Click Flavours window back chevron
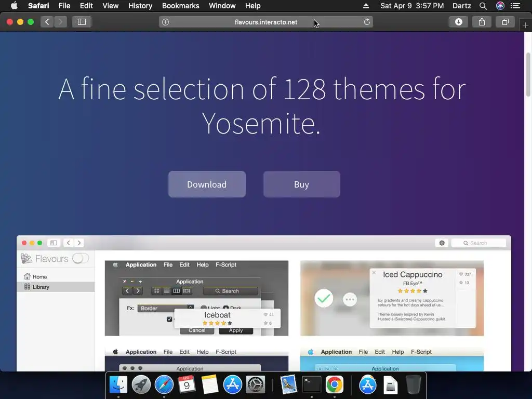 click(68, 243)
